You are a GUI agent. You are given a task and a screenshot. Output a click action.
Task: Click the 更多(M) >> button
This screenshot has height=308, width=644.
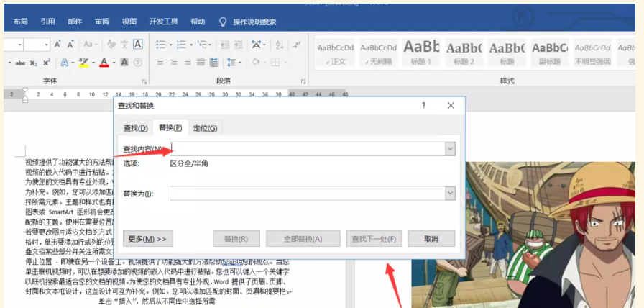[x=148, y=238]
